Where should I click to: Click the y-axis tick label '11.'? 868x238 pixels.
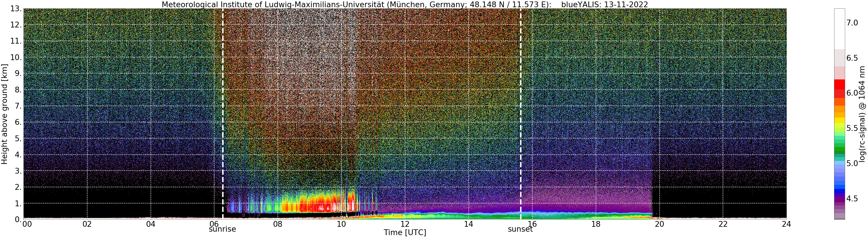(16, 41)
